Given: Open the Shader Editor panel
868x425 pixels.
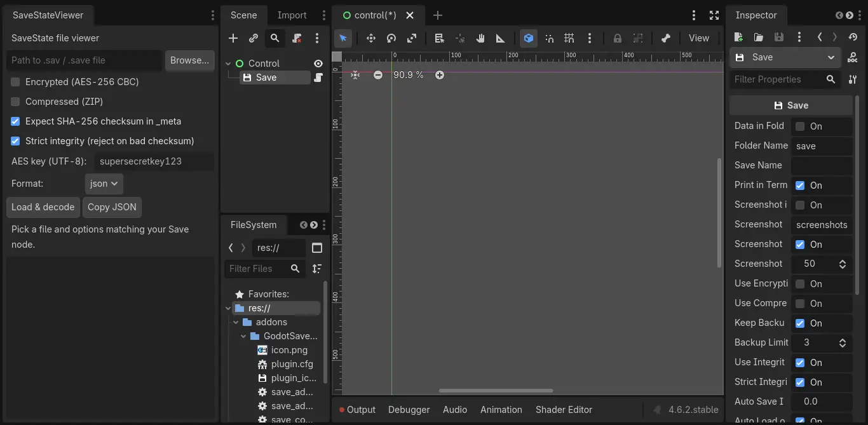Looking at the screenshot, I should (564, 410).
